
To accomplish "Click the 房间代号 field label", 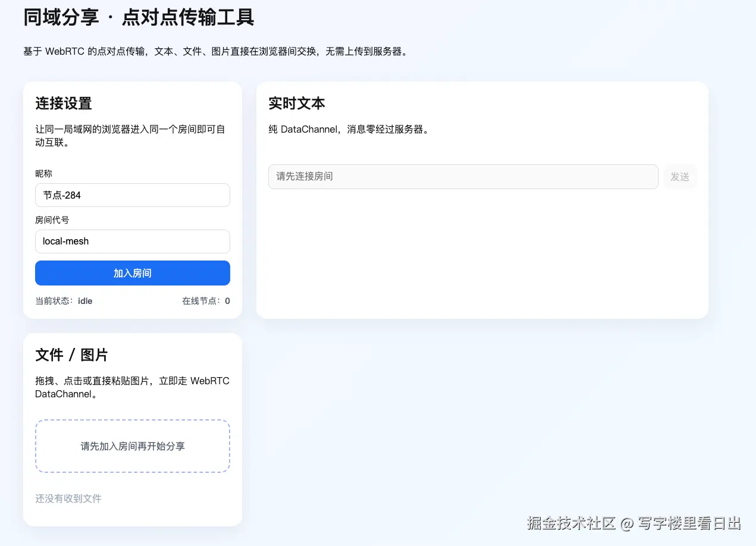I will pyautogui.click(x=52, y=220).
